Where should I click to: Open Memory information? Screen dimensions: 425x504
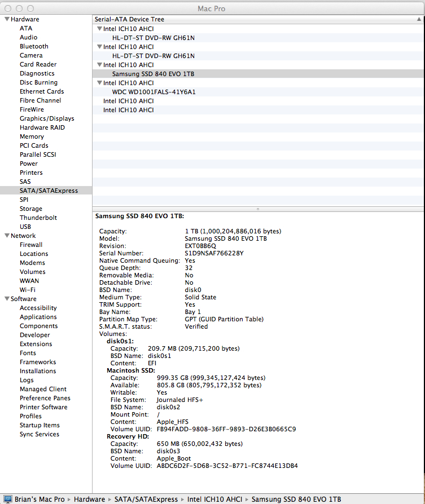point(32,136)
